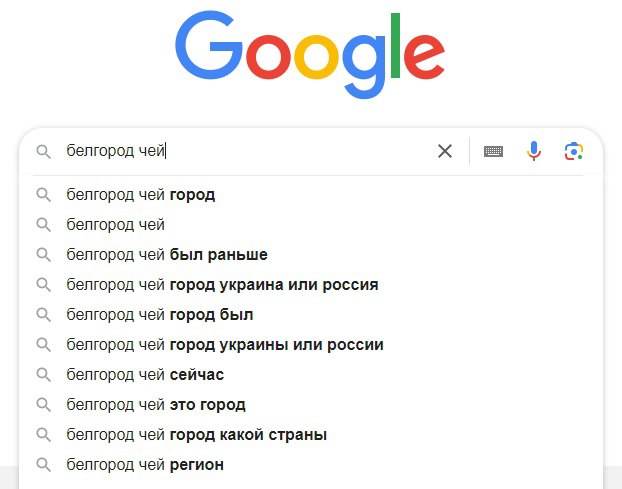Screen dimensions: 622x489
Task: Pick suggestion 'белгород чей это город'
Action: click(x=156, y=405)
